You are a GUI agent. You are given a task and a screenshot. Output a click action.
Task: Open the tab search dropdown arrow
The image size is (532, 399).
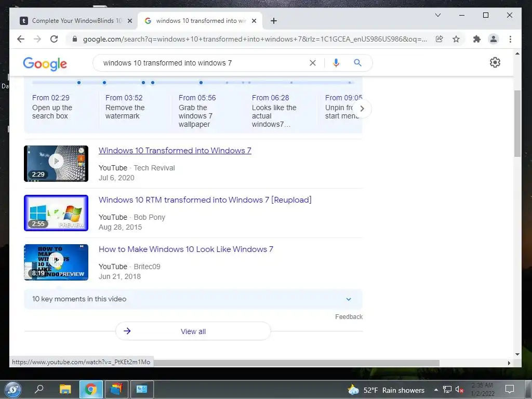[x=437, y=15]
